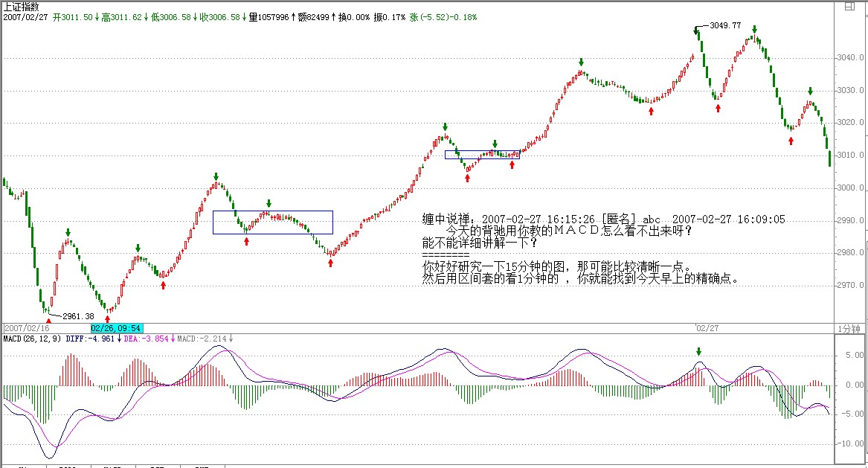The width and height of the screenshot is (868, 468).
Task: Click the green arrow in the MACD panel
Action: [698, 352]
